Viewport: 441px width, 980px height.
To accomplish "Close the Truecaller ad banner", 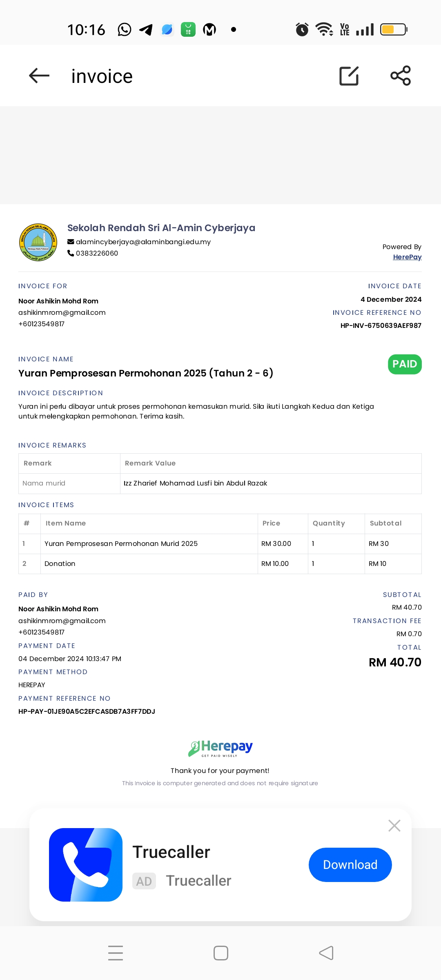I will [x=394, y=826].
